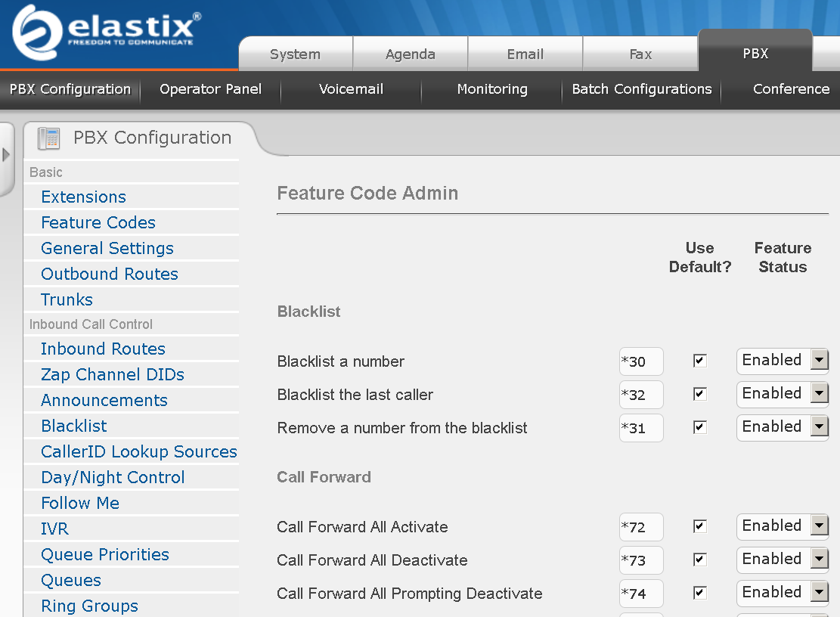
Task: Open Batch Configurations
Action: tap(640, 89)
